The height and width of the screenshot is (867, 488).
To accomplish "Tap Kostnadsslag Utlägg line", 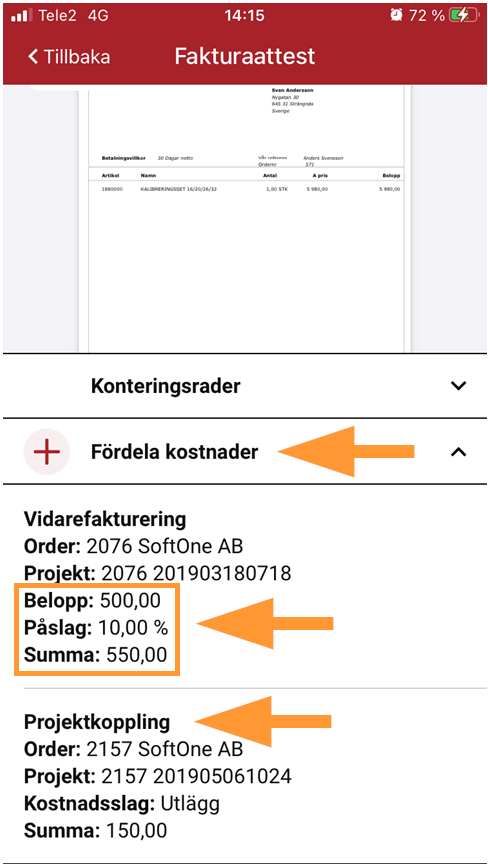I will coord(122,803).
